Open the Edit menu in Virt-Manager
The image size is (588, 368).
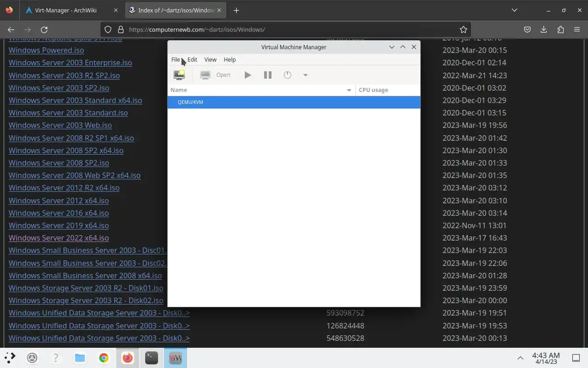192,59
